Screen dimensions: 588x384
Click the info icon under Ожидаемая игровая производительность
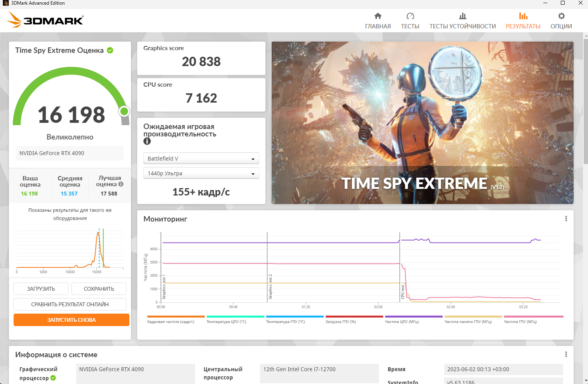[x=147, y=141]
